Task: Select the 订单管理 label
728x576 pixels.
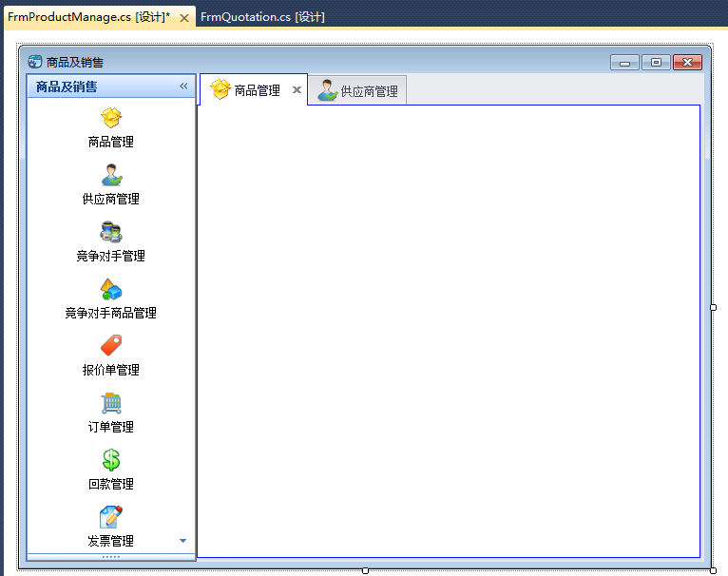Action: pyautogui.click(x=111, y=427)
